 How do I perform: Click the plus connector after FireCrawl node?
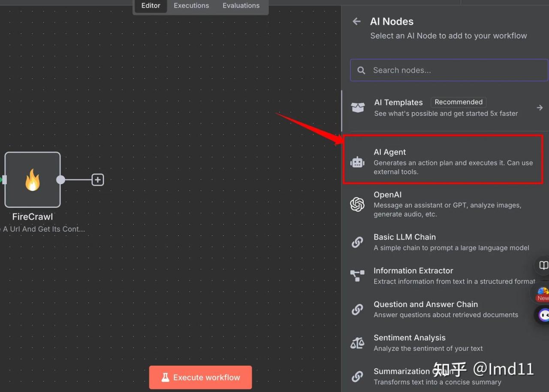(98, 180)
